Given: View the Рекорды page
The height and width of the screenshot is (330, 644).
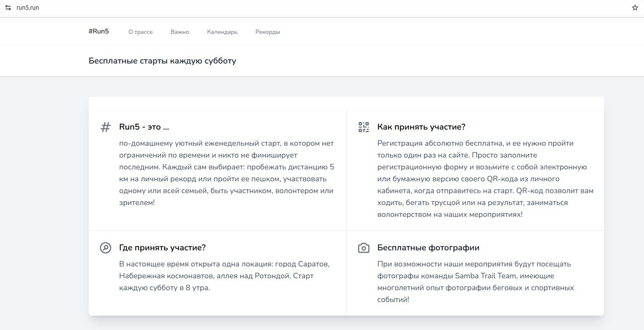Looking at the screenshot, I should point(268,32).
